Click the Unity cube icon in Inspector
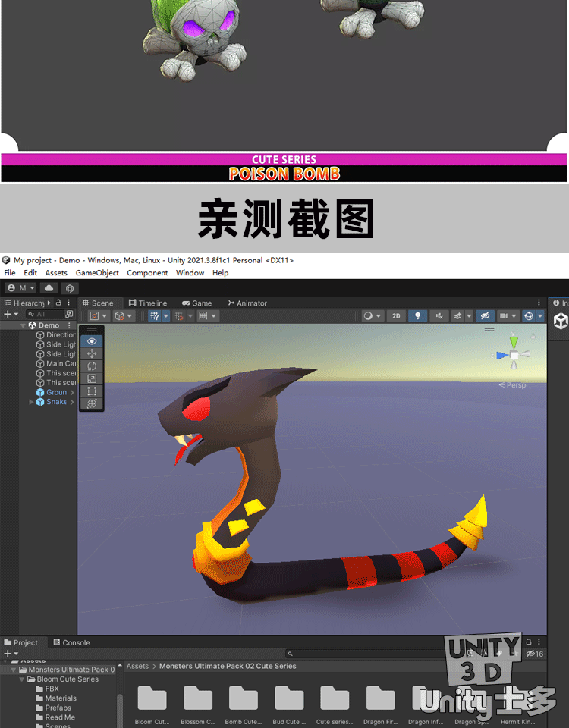 561,321
